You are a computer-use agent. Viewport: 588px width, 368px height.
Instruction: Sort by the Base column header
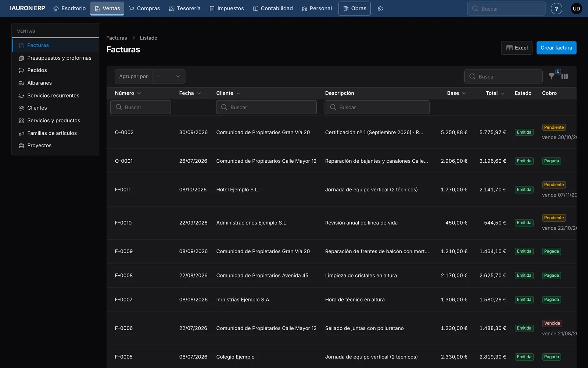click(x=456, y=93)
